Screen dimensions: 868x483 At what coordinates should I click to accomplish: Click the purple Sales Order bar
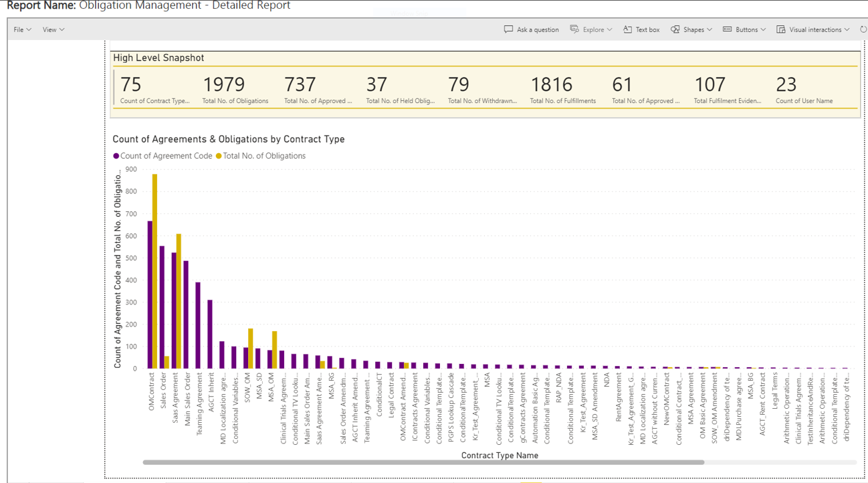pos(162,307)
